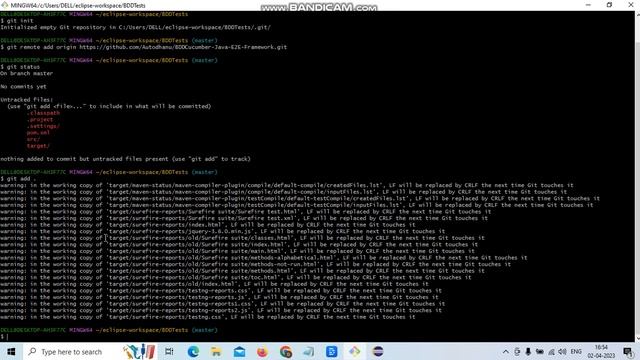
Task: Click the untracked '.classpath' entry
Action: coord(44,113)
